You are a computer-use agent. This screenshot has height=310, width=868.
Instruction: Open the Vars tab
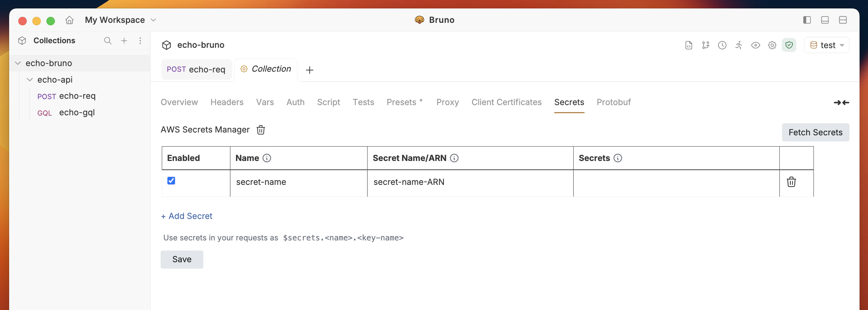click(x=265, y=102)
